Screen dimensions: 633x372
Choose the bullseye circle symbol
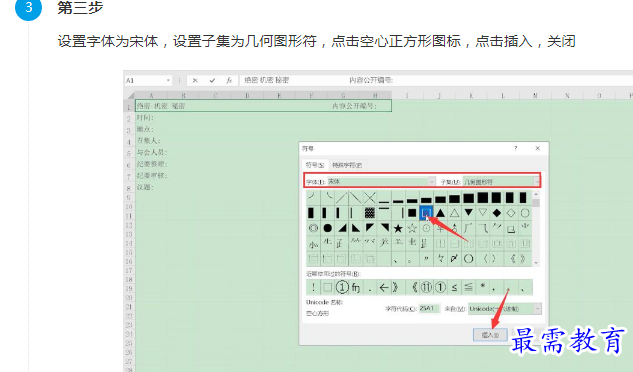[313, 228]
